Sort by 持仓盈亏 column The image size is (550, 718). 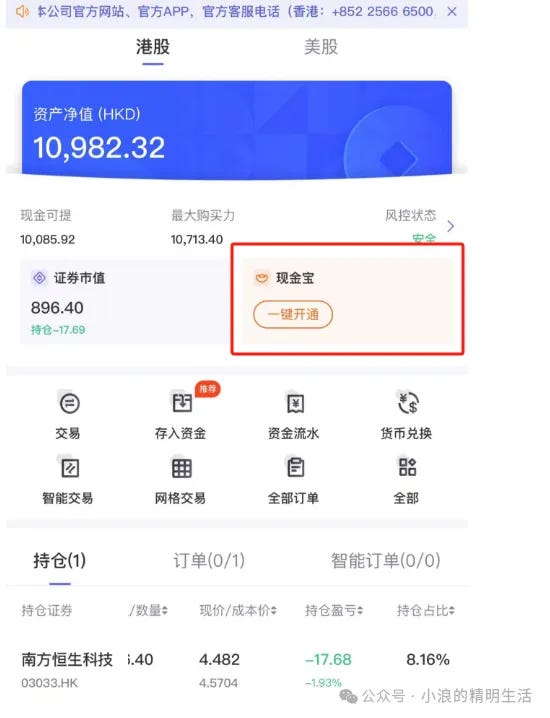coord(334,610)
